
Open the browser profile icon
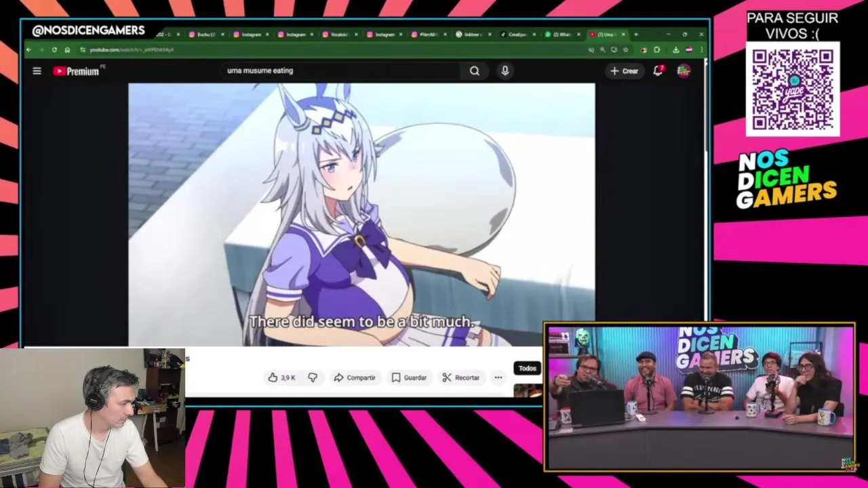pos(689,49)
